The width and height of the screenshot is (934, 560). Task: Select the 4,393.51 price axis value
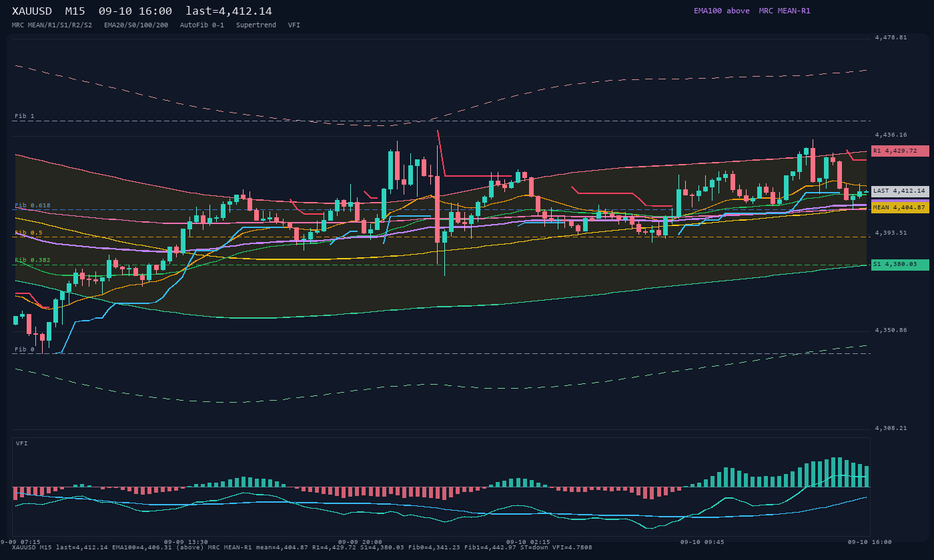[891, 233]
